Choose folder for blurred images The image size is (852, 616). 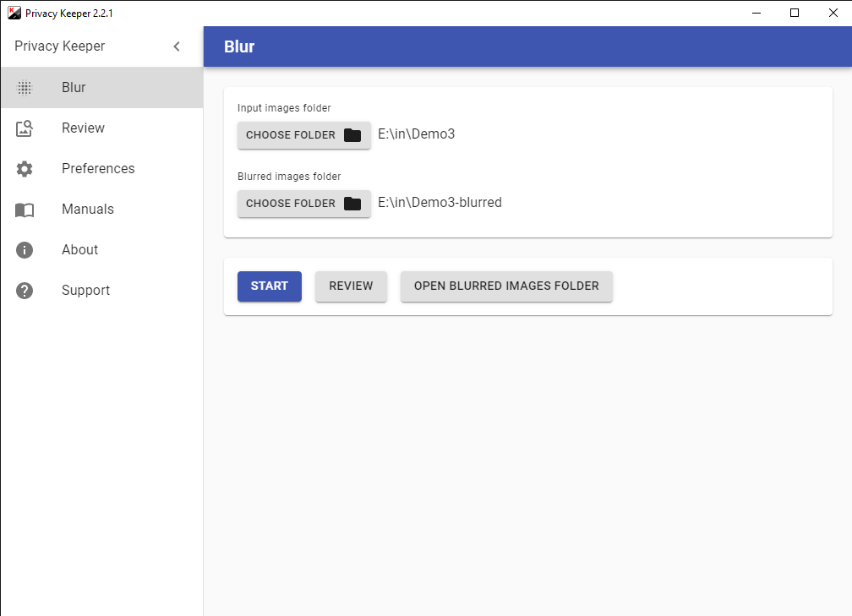tap(304, 204)
